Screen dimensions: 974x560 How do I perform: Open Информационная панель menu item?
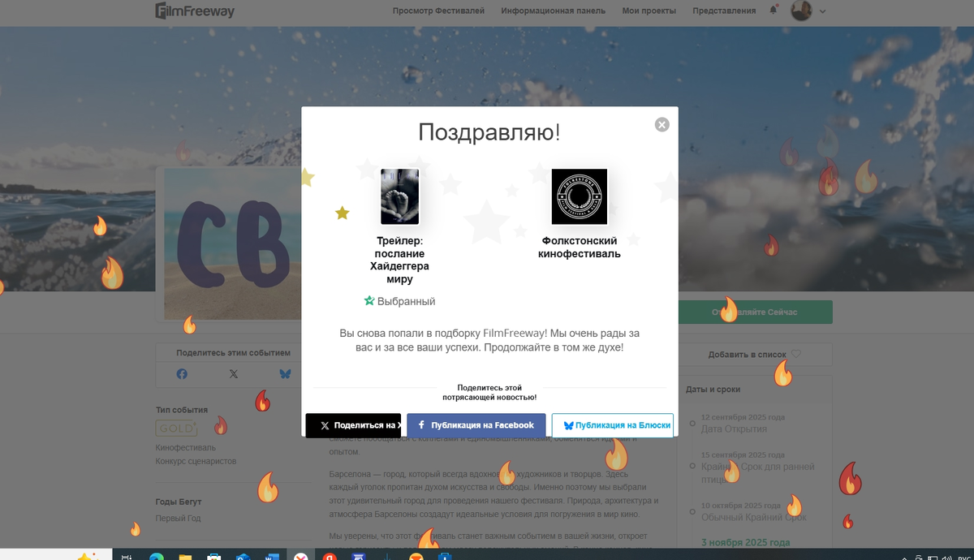point(554,11)
